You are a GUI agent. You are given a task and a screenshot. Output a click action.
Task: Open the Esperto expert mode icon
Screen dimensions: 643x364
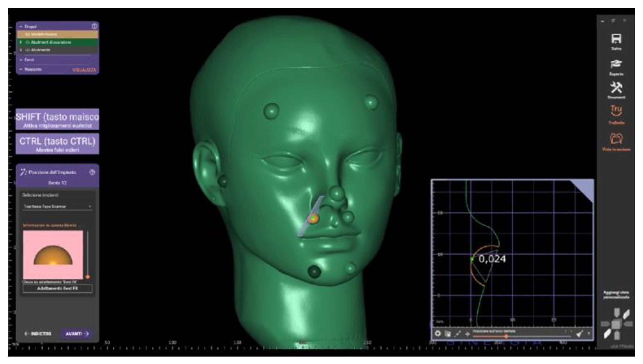[x=616, y=64]
